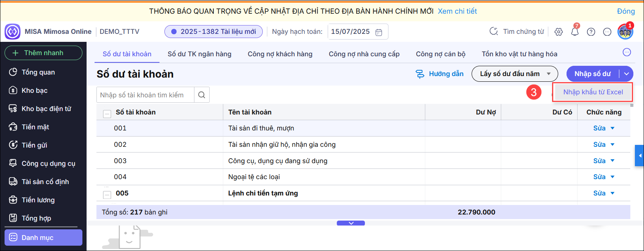Click the MISA Mimosa Online logo

tap(13, 32)
